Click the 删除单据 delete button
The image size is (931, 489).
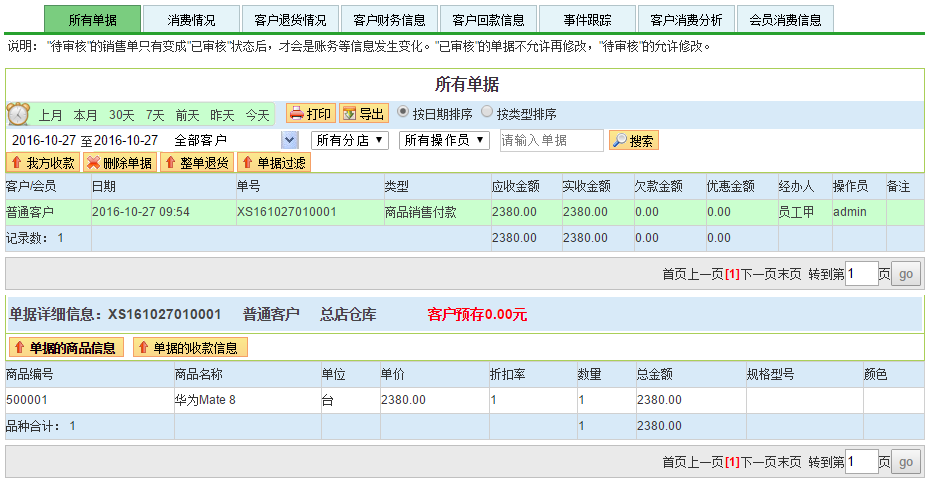coord(119,163)
